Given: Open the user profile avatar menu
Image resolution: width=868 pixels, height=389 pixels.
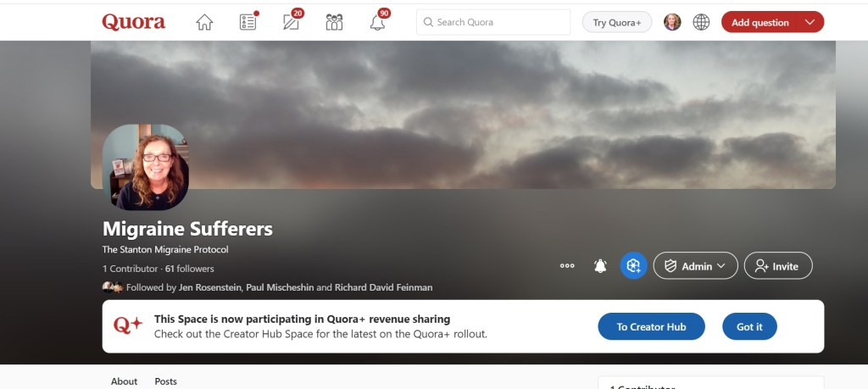Looking at the screenshot, I should tap(672, 23).
